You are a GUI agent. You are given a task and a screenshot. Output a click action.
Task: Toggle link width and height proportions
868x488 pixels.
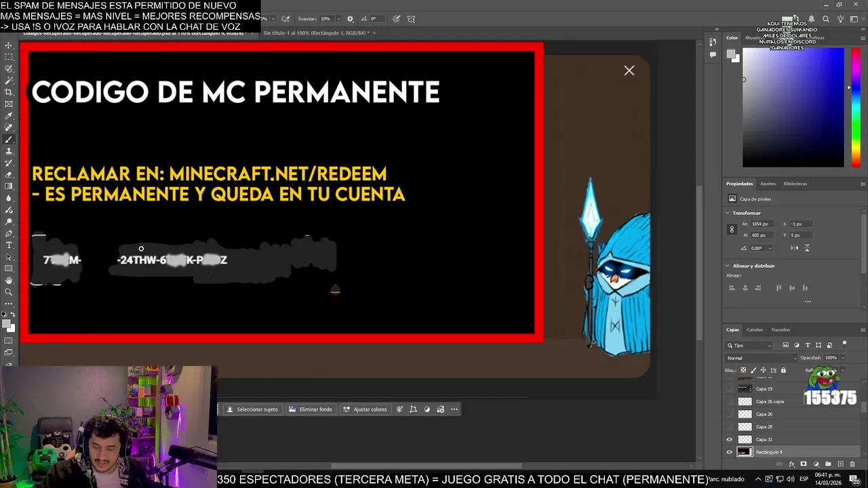732,230
